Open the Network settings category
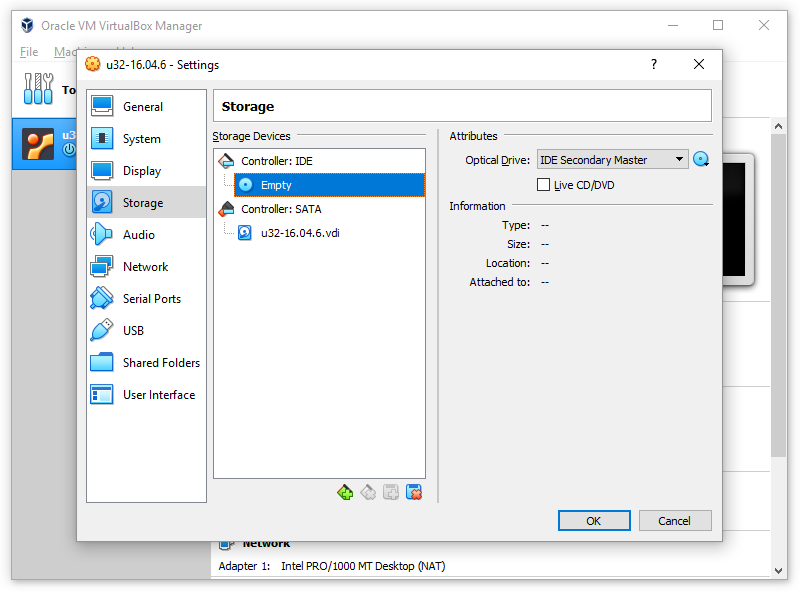This screenshot has width=800, height=600. pos(145,267)
